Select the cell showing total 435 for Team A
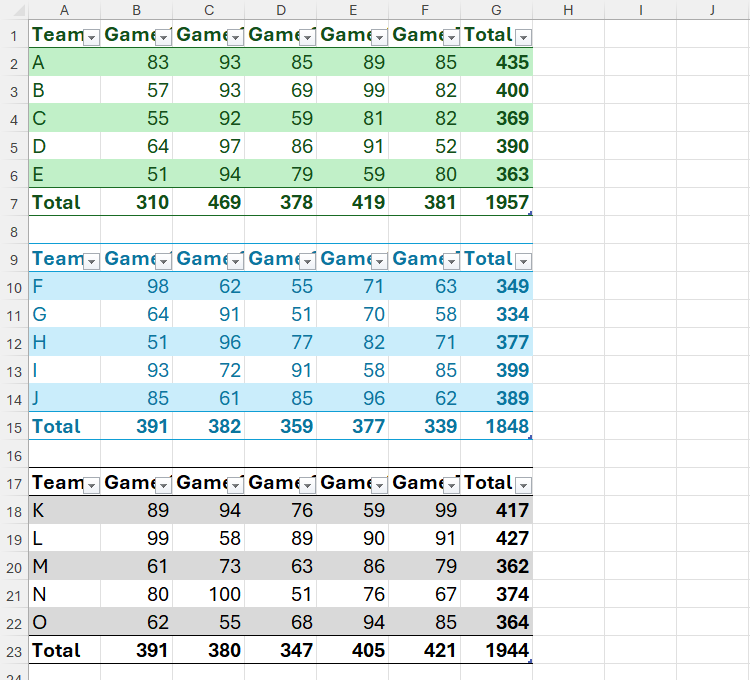 [496, 62]
